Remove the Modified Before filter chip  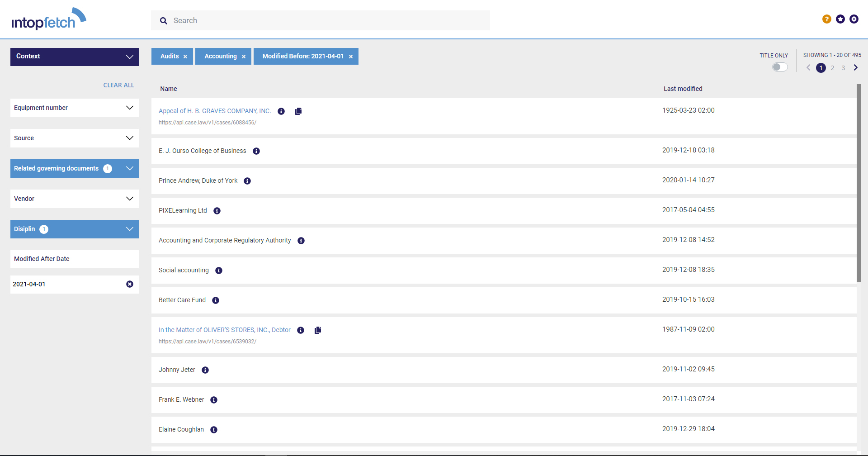351,57
